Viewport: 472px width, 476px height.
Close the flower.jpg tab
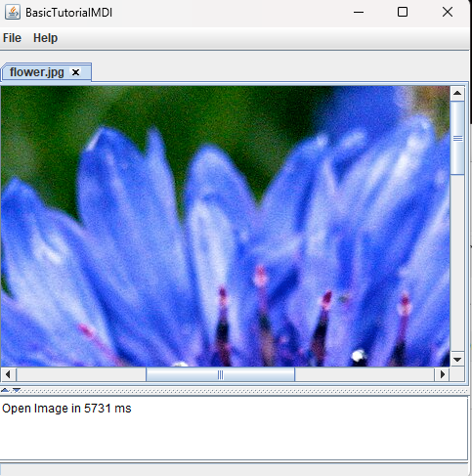(x=75, y=72)
